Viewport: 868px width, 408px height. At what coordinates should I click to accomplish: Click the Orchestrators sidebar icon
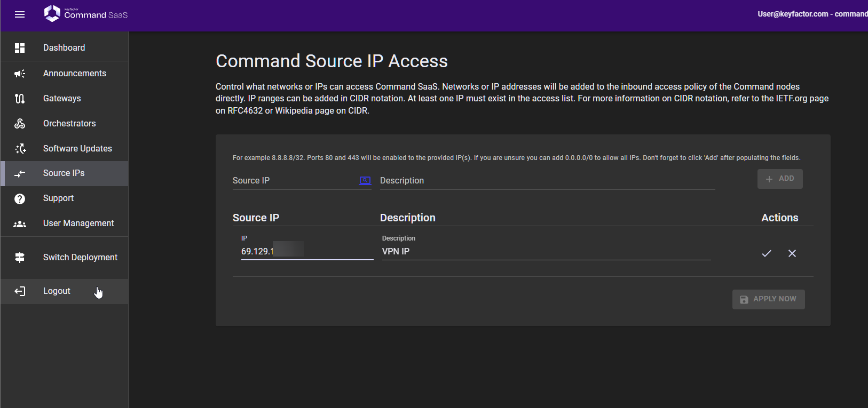[x=20, y=124]
